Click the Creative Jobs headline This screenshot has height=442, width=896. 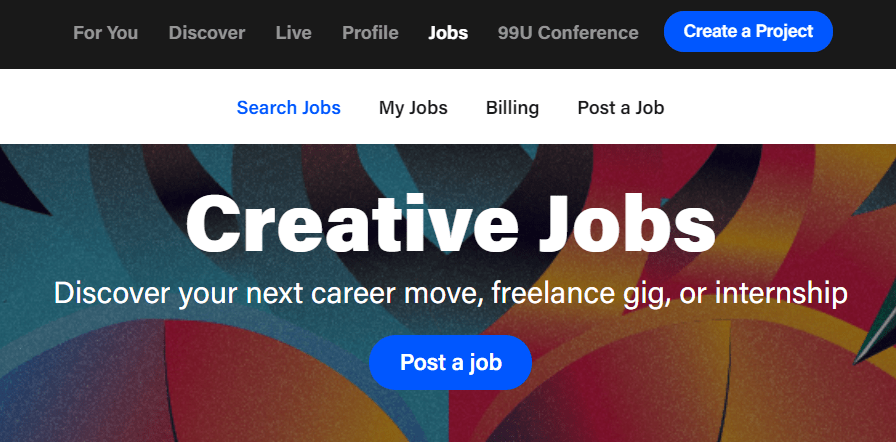pyautogui.click(x=450, y=224)
